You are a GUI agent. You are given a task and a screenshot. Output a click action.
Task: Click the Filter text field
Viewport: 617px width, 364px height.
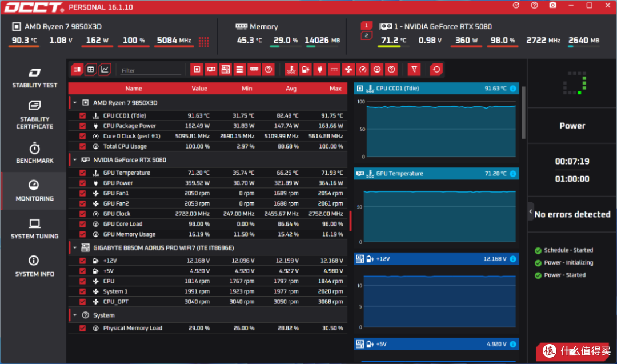click(x=150, y=70)
